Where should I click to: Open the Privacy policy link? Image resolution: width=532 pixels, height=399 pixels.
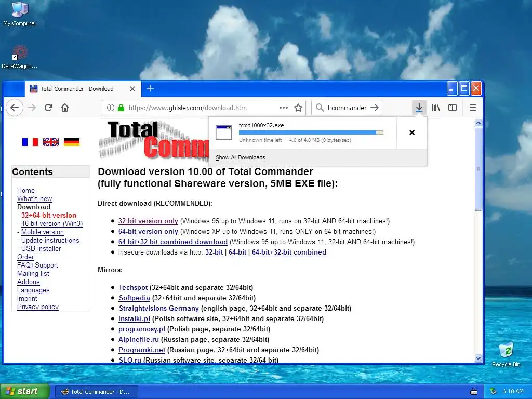point(37,307)
